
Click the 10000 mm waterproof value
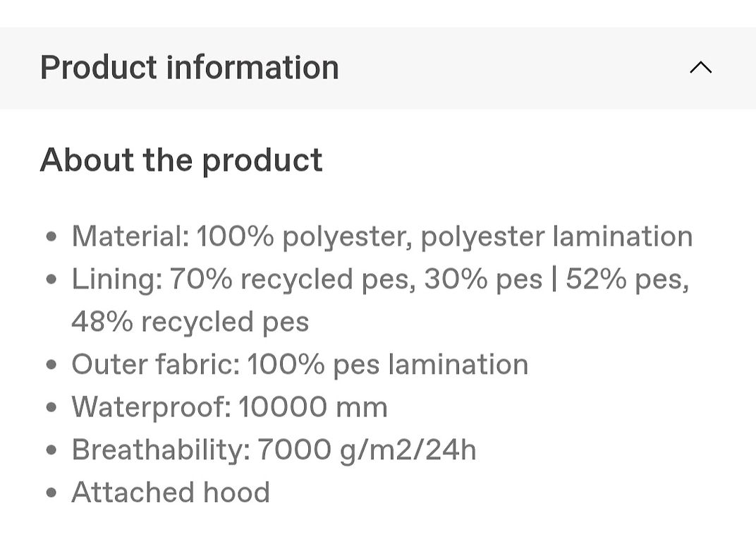[313, 407]
